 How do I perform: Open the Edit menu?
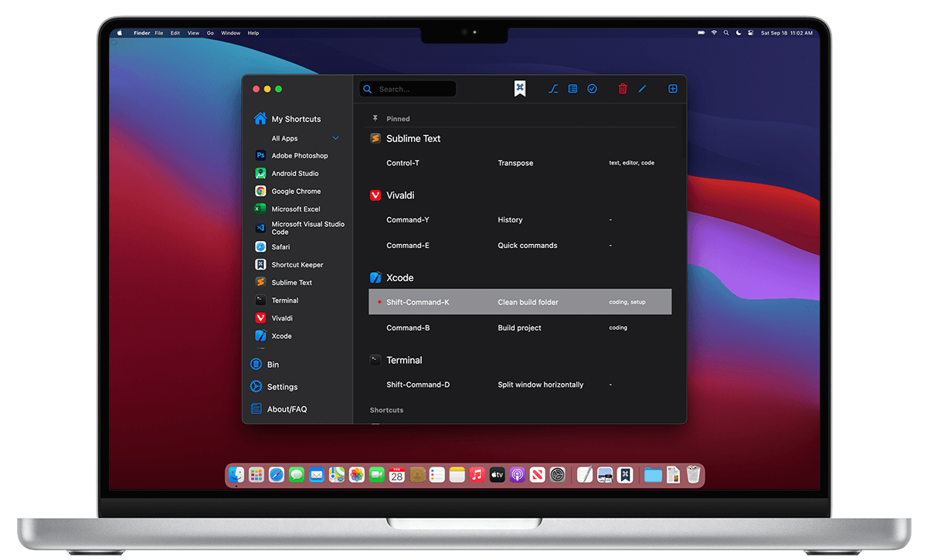[x=175, y=33]
